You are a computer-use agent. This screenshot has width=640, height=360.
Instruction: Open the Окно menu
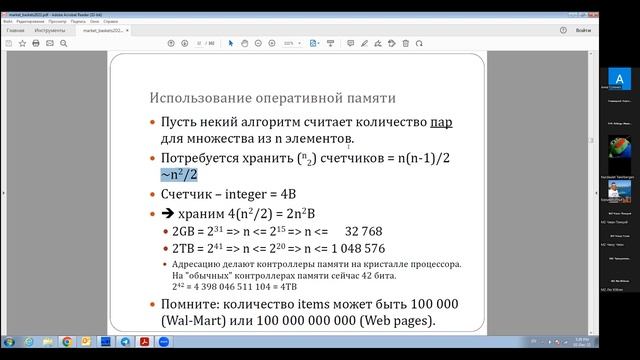[94, 21]
